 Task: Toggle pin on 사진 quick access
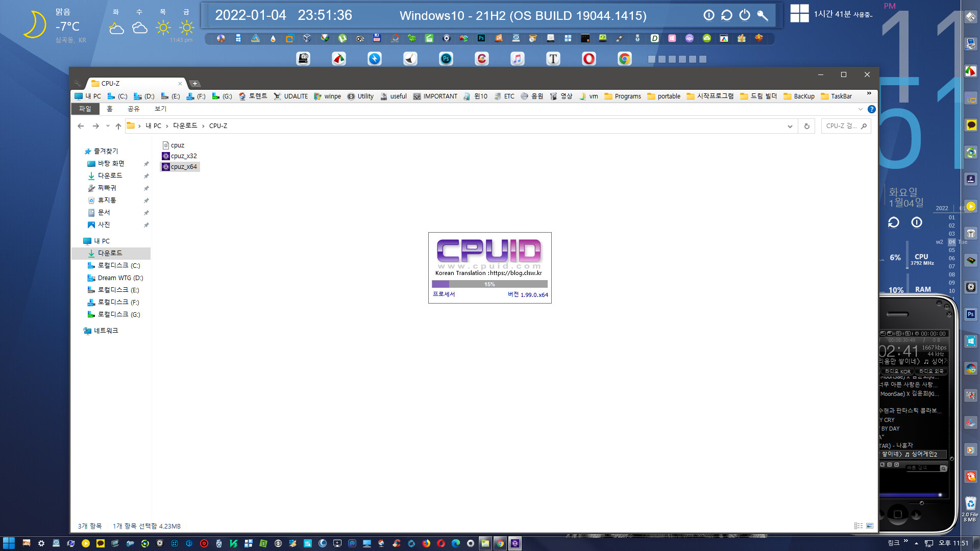pos(146,225)
